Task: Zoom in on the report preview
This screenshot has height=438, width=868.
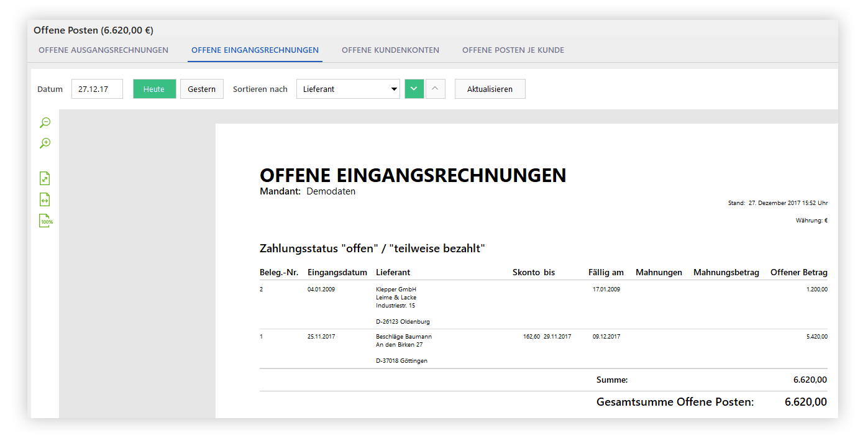Action: click(45, 144)
